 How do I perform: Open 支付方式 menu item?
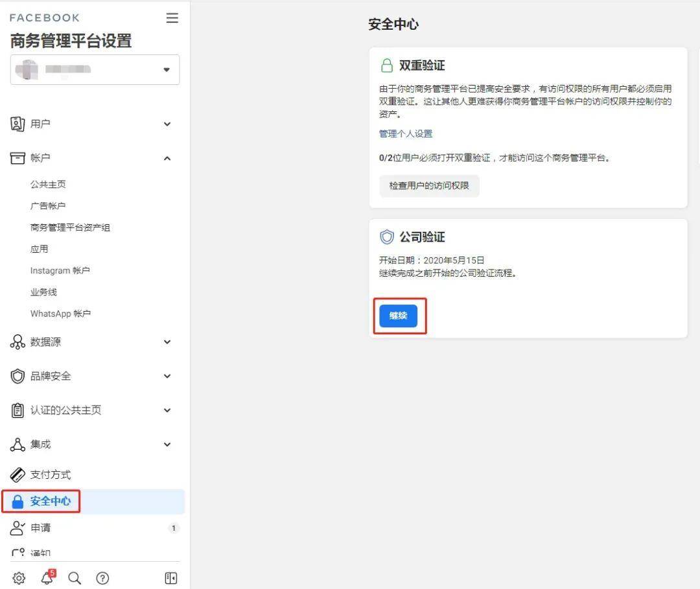tap(51, 475)
